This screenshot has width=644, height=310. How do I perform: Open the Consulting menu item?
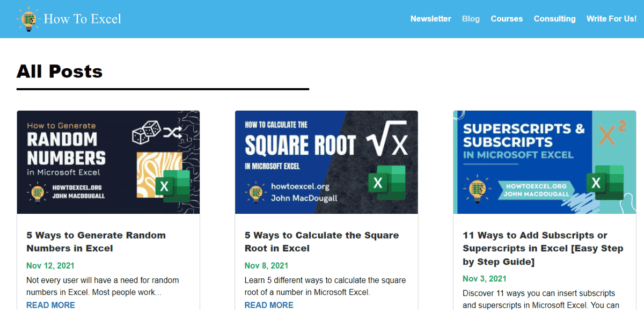pos(554,19)
